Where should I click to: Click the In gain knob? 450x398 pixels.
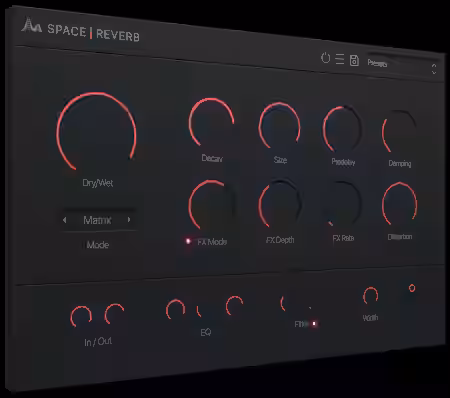tap(81, 316)
